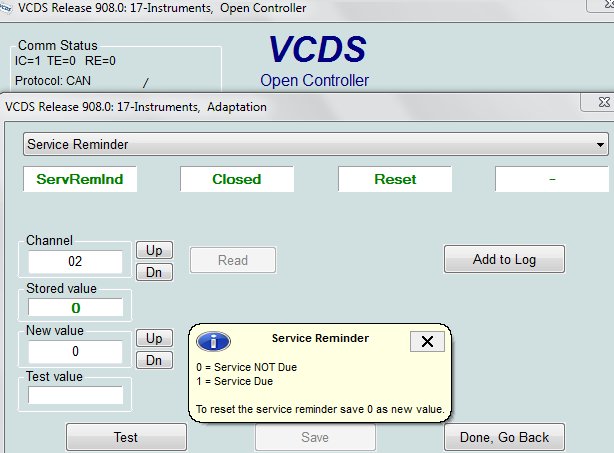The width and height of the screenshot is (614, 453).
Task: Click the Channel Dn button
Action: [154, 272]
